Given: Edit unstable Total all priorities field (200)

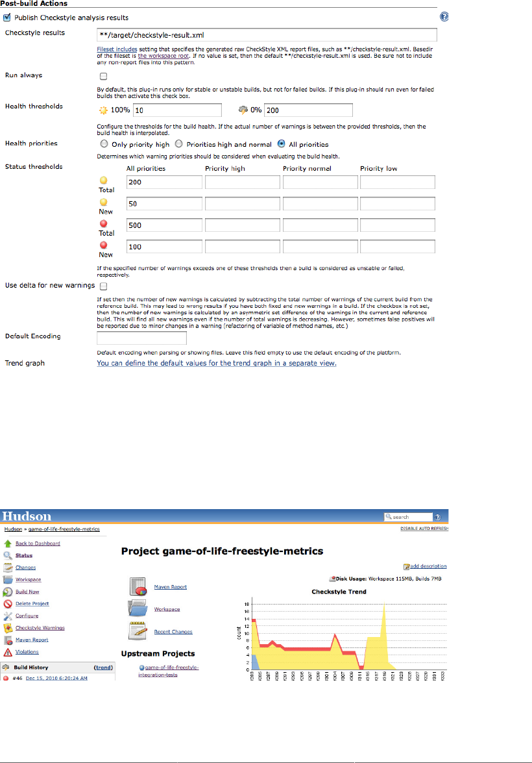Looking at the screenshot, I should (x=164, y=182).
